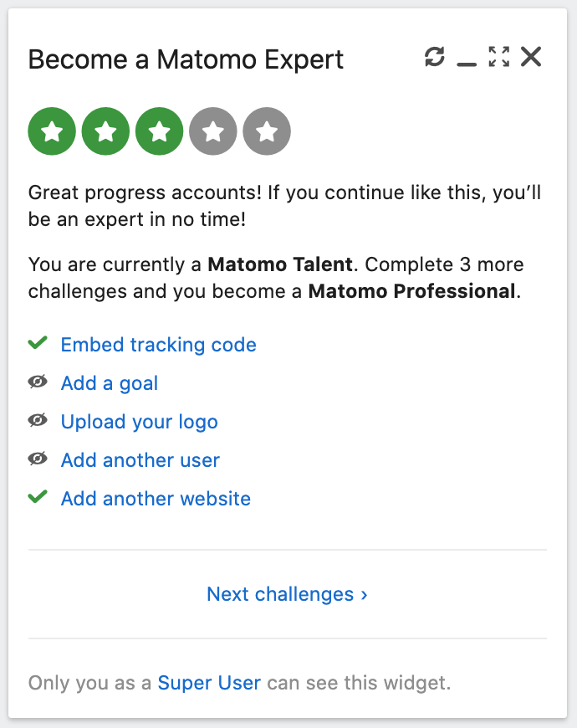Expand Next challenges with the chevron link

pyautogui.click(x=288, y=594)
